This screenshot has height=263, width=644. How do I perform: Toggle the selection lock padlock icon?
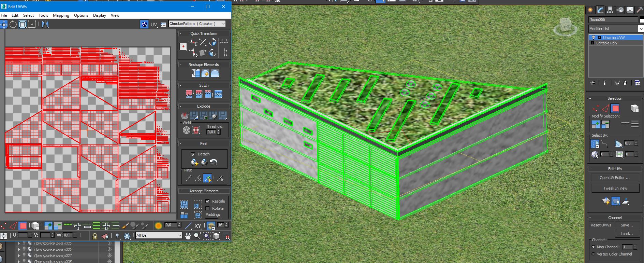pyautogui.click(x=95, y=236)
